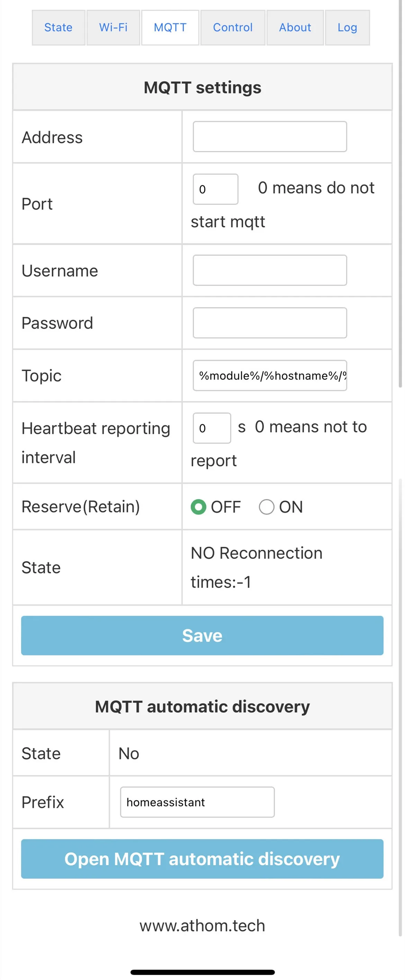
Task: Enable Retain with the ON radio button
Action: [x=266, y=507]
